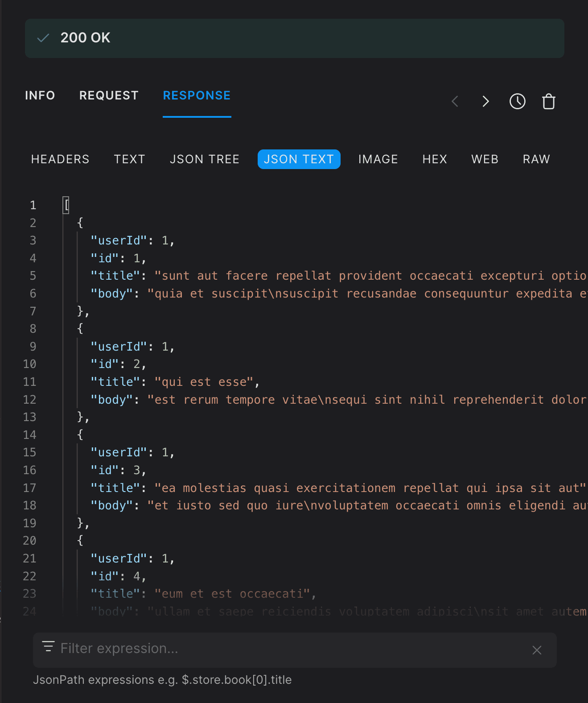
Task: Click the filter lines icon
Action: [x=48, y=647]
